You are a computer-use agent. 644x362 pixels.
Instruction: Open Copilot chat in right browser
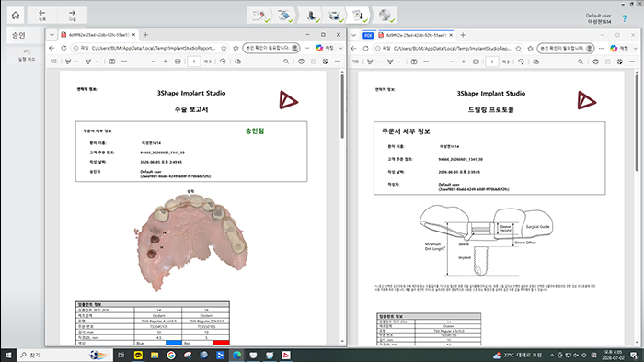[619, 49]
